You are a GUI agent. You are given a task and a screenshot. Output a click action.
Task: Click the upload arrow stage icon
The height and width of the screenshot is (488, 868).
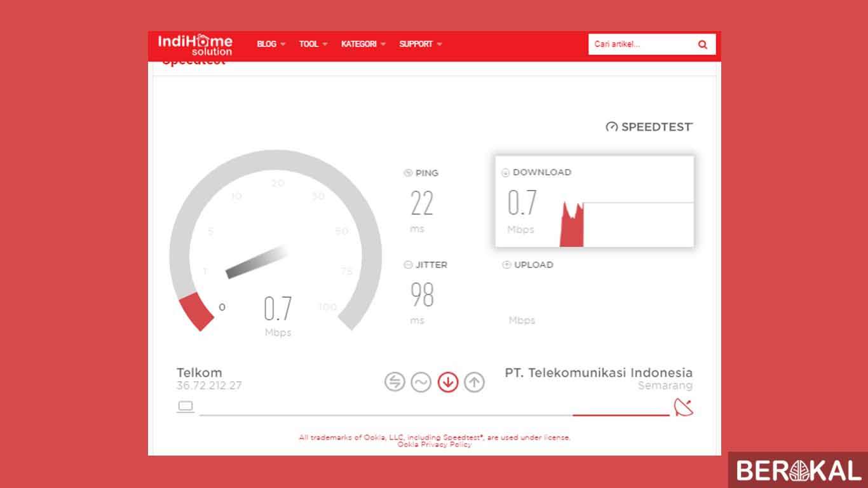point(475,382)
